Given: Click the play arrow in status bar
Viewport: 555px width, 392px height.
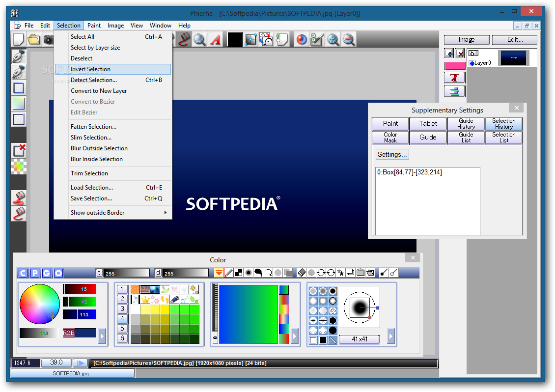Looking at the screenshot, I should click(81, 363).
